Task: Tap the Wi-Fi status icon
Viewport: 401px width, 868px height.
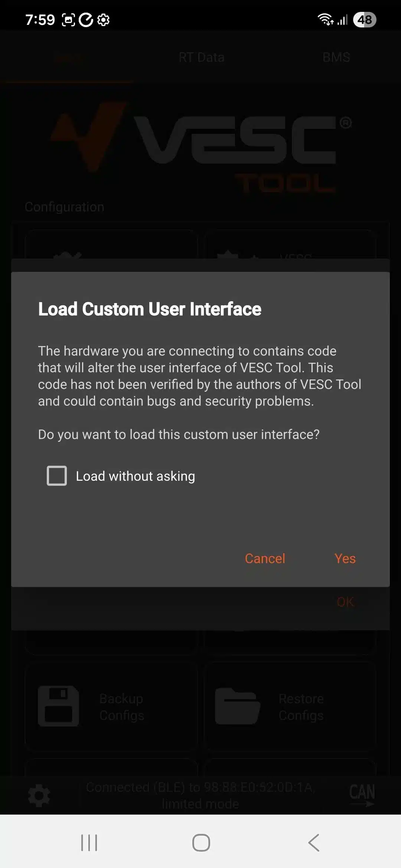Action: click(x=325, y=19)
